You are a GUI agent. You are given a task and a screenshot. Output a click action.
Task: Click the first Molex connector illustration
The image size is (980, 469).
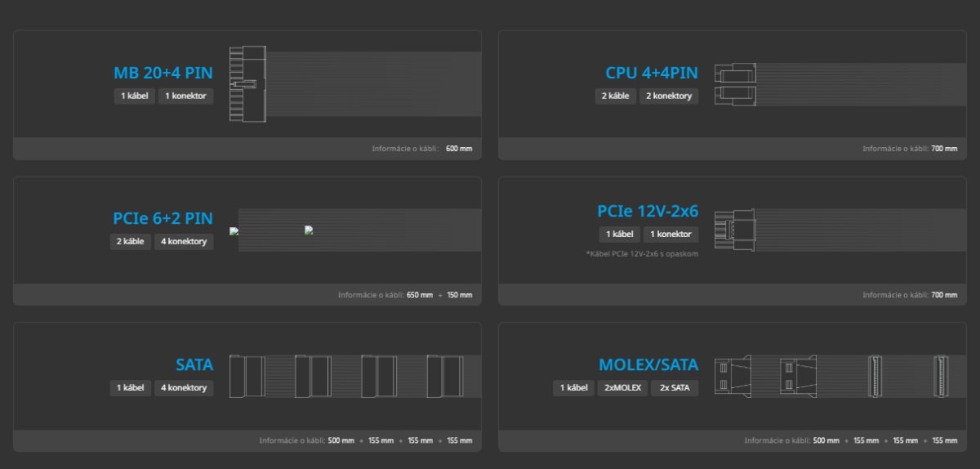pyautogui.click(x=733, y=376)
